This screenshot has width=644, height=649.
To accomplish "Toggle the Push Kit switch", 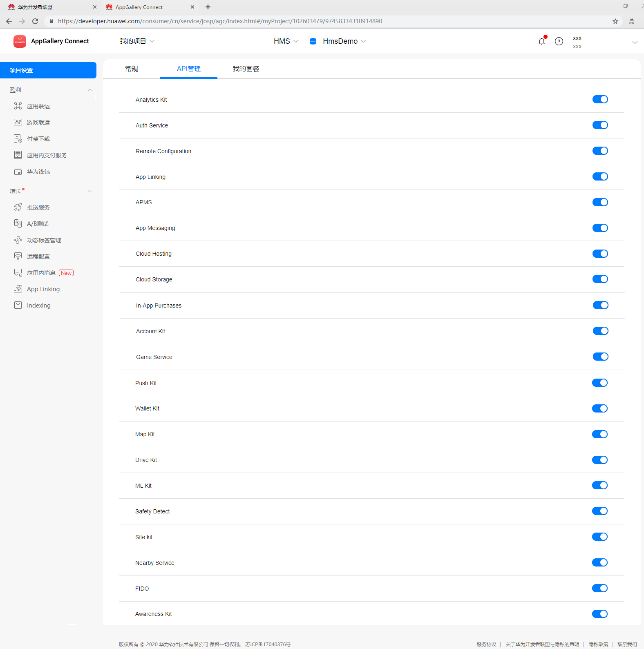I will tap(600, 383).
